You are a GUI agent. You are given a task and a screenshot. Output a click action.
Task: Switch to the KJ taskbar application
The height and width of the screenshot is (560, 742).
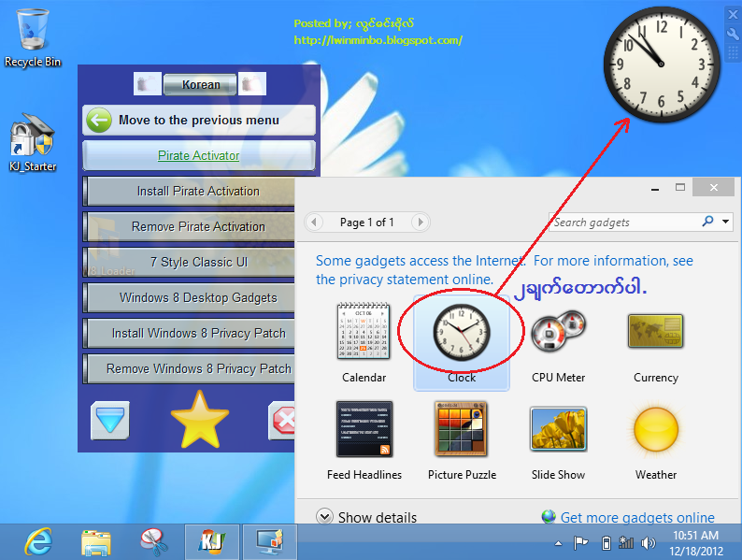pyautogui.click(x=212, y=541)
